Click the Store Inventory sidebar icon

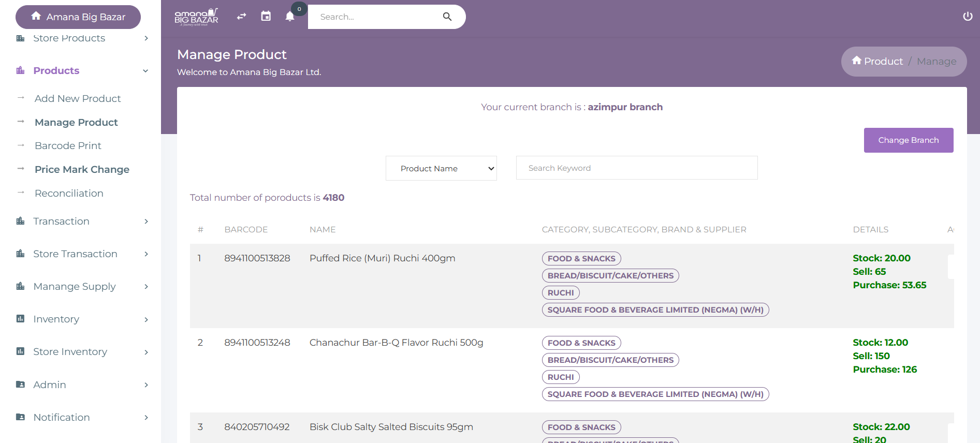[x=20, y=351]
